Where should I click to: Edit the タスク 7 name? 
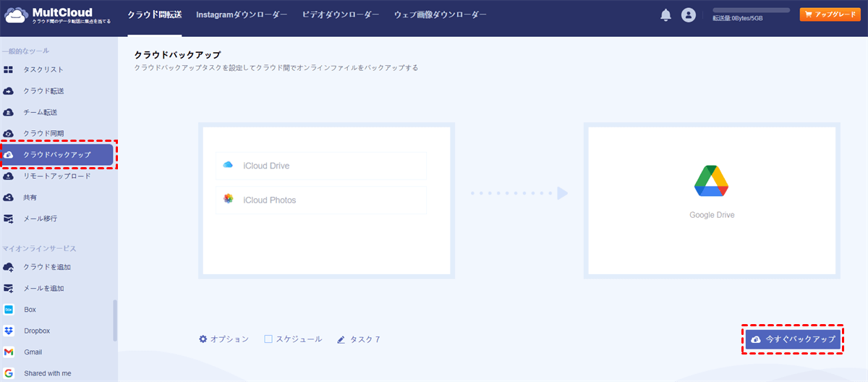click(365, 339)
